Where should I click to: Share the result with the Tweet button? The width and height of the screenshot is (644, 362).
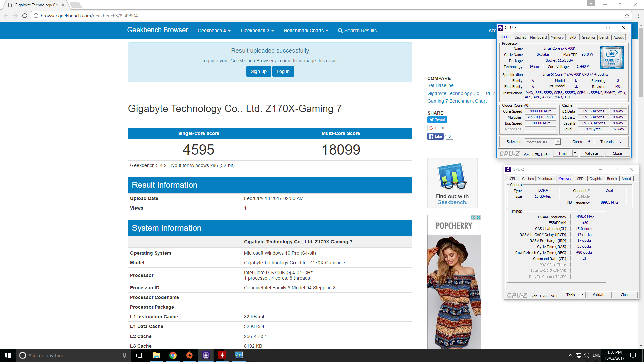click(437, 120)
